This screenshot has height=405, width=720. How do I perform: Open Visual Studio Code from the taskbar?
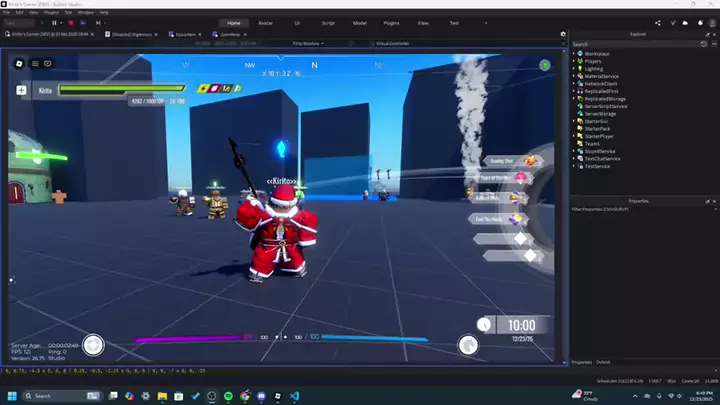[296, 396]
